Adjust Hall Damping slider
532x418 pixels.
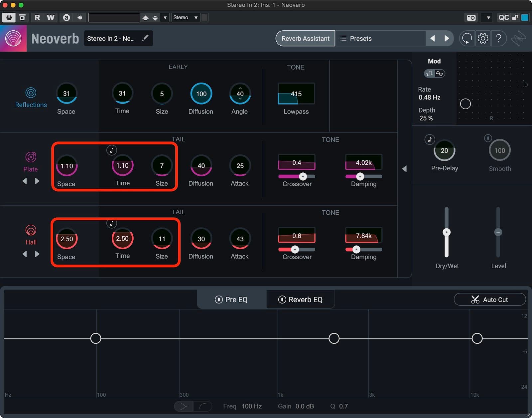(x=356, y=249)
